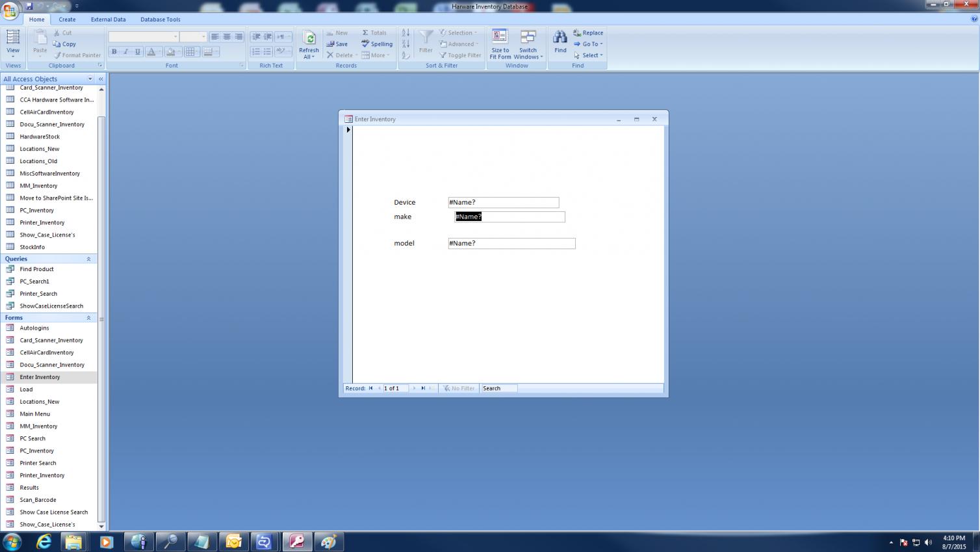
Task: Click the Office button orb
Action: (x=10, y=11)
